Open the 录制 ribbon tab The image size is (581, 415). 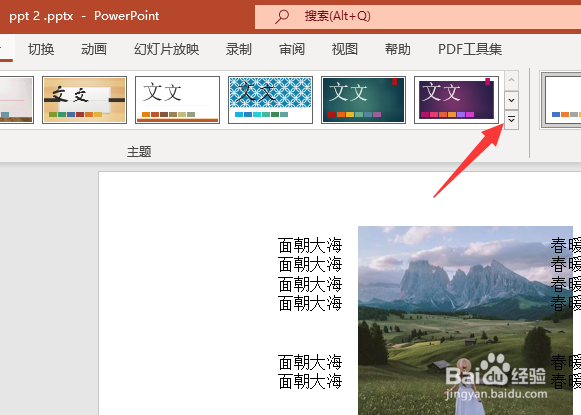239,49
